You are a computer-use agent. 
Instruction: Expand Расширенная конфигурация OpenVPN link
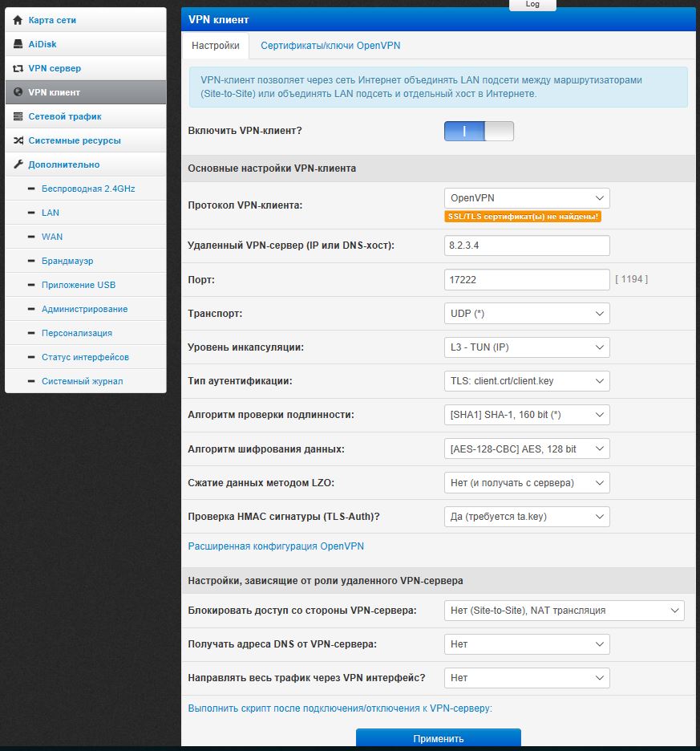276,546
